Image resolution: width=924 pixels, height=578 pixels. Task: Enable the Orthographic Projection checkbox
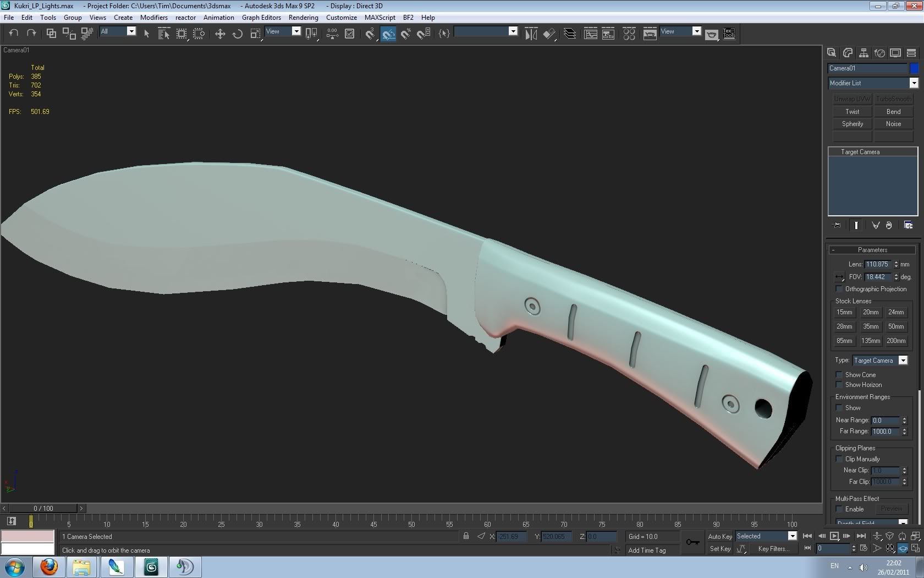pos(839,289)
